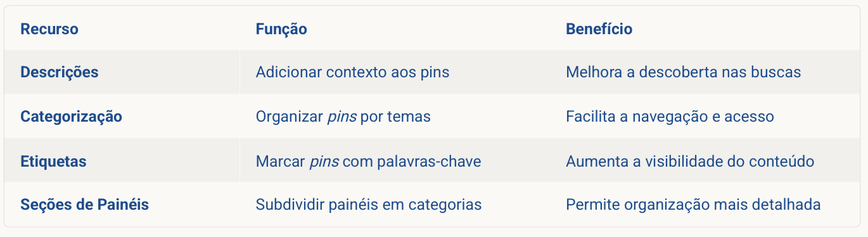This screenshot has width=868, height=237.
Task: Click the text Subdividir painéis em categorias
Action: 369,205
